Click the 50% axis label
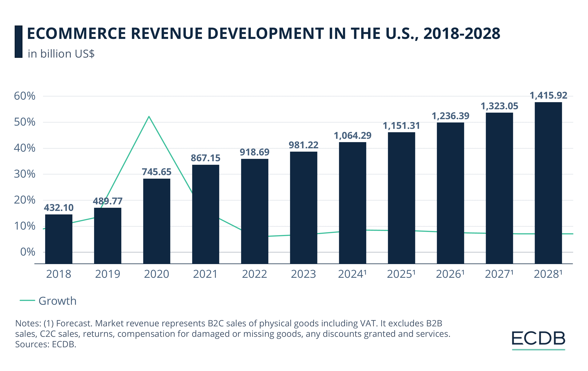This screenshot has height=371, width=588. [x=25, y=122]
